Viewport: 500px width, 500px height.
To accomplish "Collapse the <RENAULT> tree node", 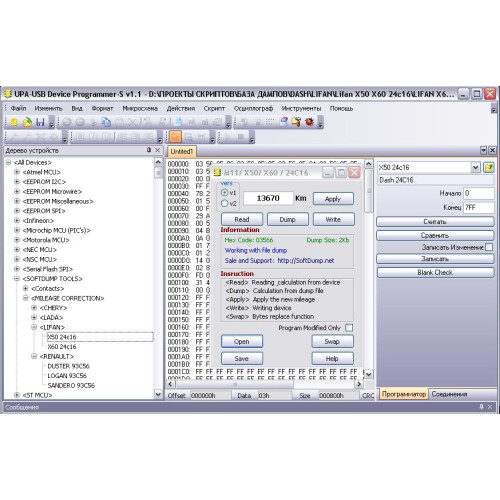I will (34, 356).
